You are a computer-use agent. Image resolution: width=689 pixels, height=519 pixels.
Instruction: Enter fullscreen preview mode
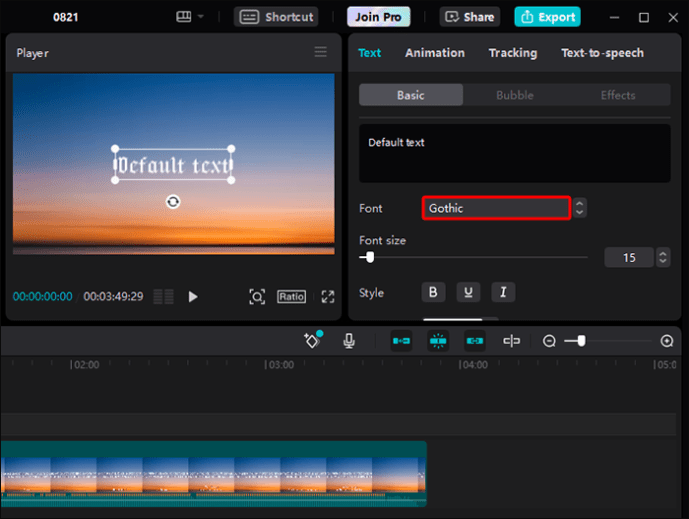click(x=328, y=297)
